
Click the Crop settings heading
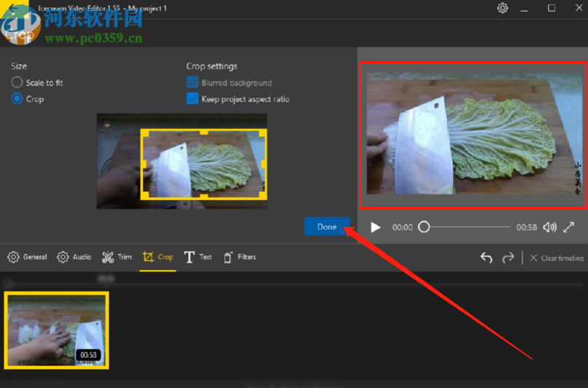[211, 66]
